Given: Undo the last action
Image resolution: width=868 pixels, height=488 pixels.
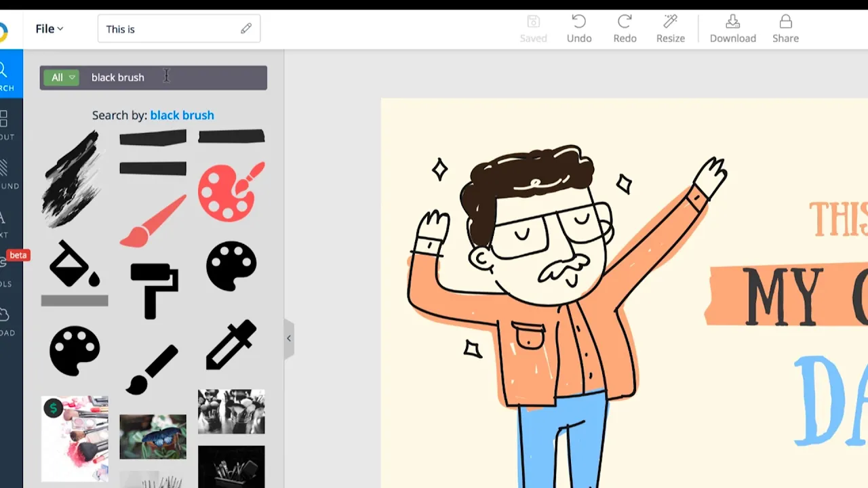Looking at the screenshot, I should (579, 29).
